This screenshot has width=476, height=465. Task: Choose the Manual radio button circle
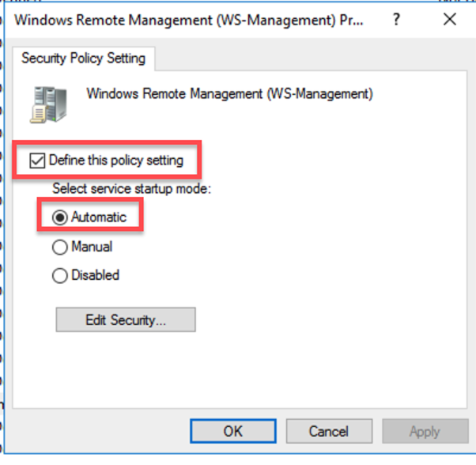pos(60,248)
